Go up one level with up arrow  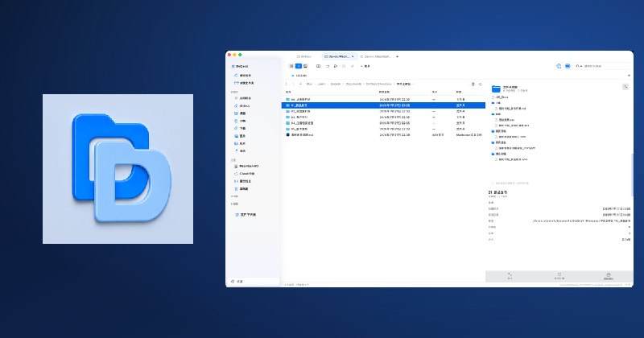[300, 84]
